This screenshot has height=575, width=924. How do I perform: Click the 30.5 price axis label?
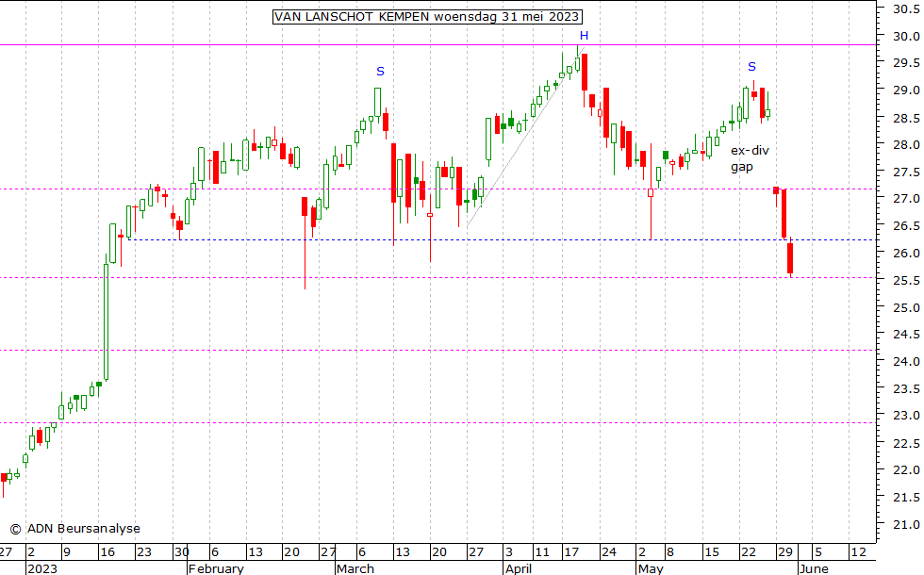pyautogui.click(x=906, y=8)
